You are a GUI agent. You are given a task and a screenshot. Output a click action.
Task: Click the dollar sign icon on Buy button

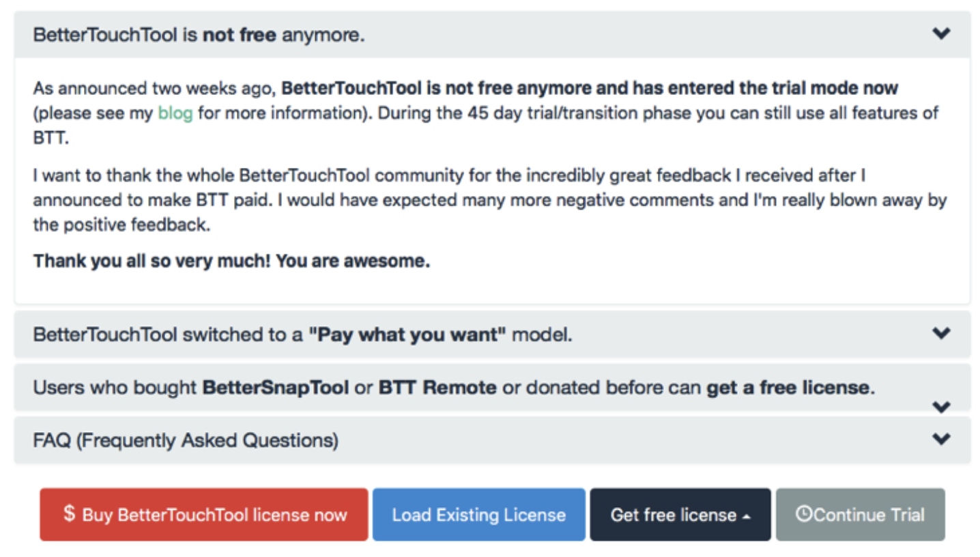pos(69,514)
